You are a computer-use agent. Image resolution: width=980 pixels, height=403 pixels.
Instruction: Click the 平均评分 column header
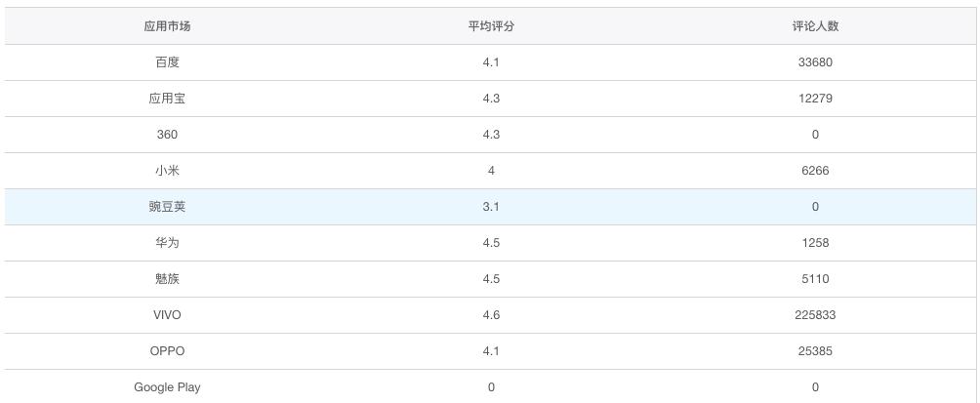click(x=491, y=26)
